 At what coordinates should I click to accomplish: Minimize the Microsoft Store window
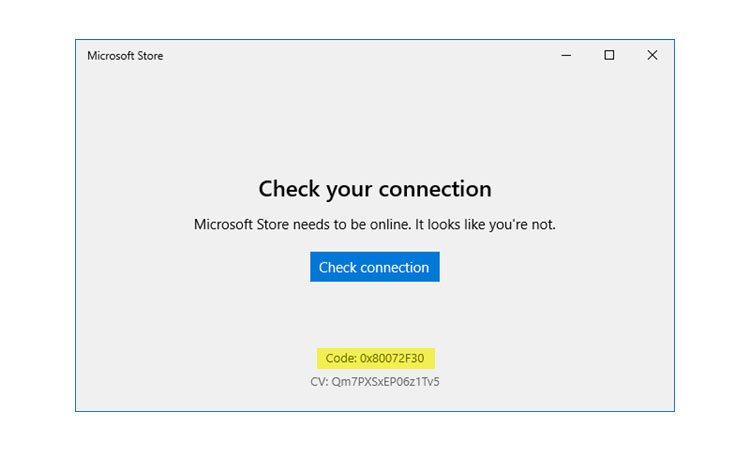566,56
